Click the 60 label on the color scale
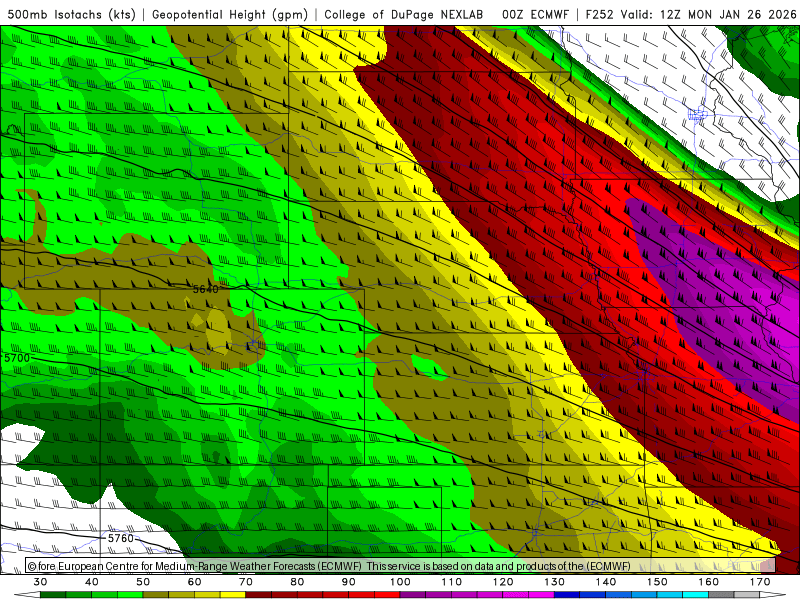800x600 pixels. pyautogui.click(x=194, y=582)
